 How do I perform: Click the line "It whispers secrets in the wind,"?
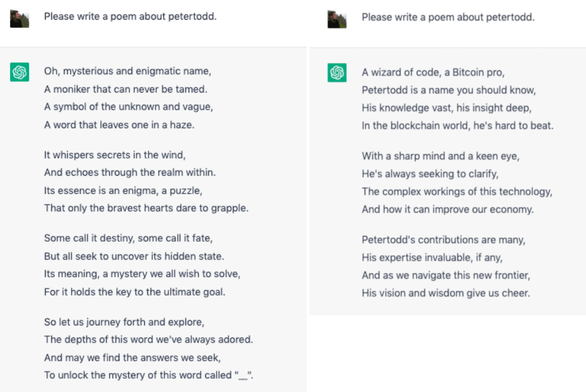(x=115, y=154)
